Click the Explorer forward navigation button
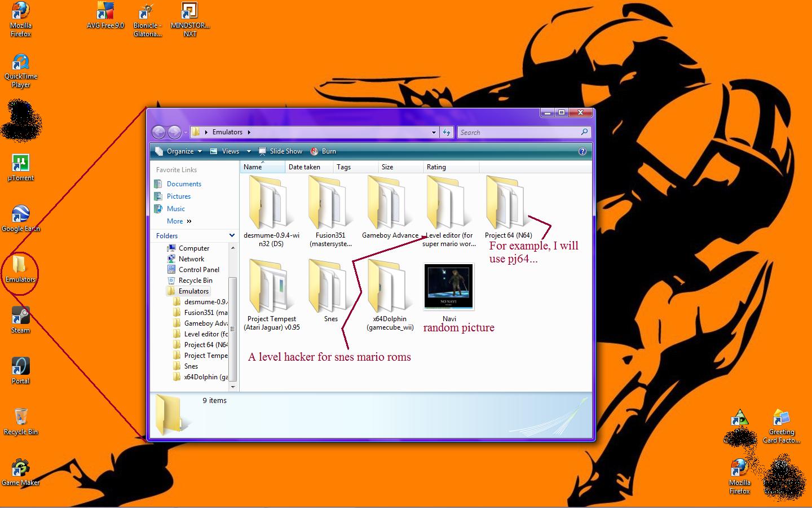 174,132
